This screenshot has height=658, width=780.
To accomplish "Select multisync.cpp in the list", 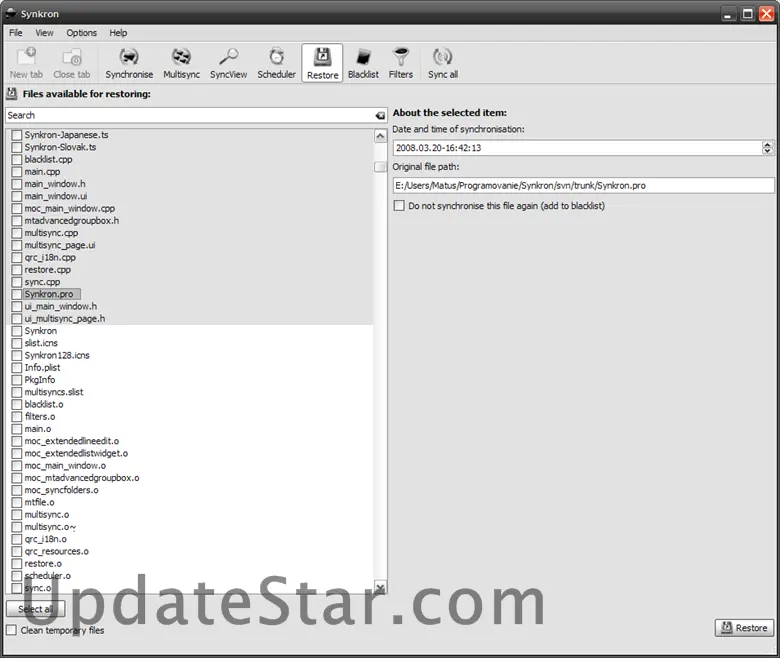I will point(51,233).
